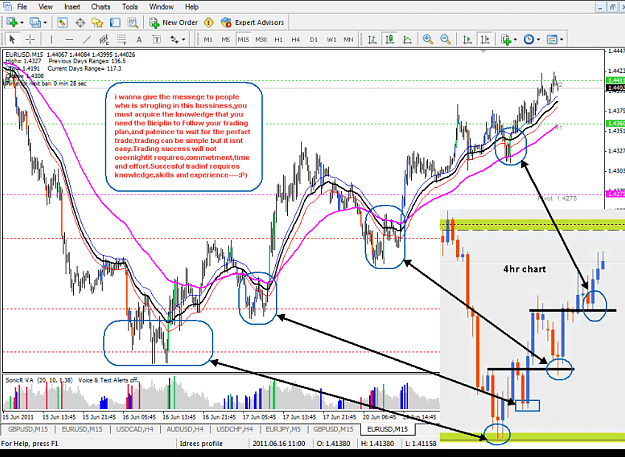This screenshot has width=625, height=457.
Task: Open the Window menu
Action: (161, 7)
